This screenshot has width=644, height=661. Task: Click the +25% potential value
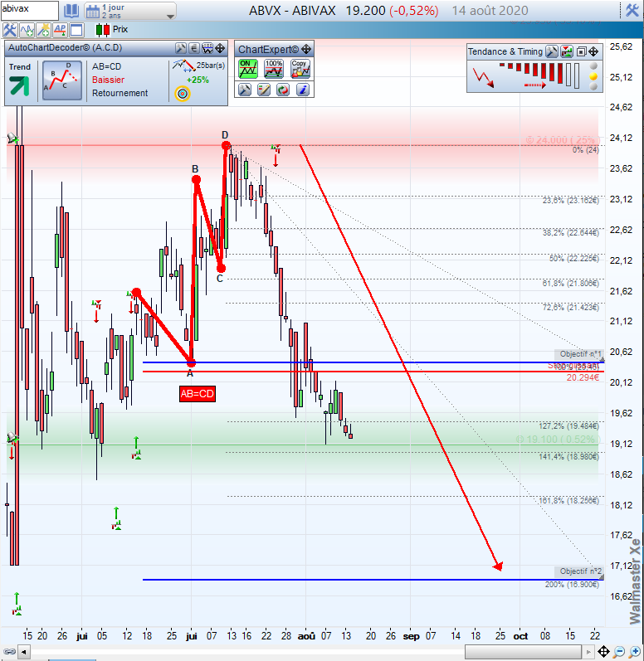pyautogui.click(x=198, y=80)
